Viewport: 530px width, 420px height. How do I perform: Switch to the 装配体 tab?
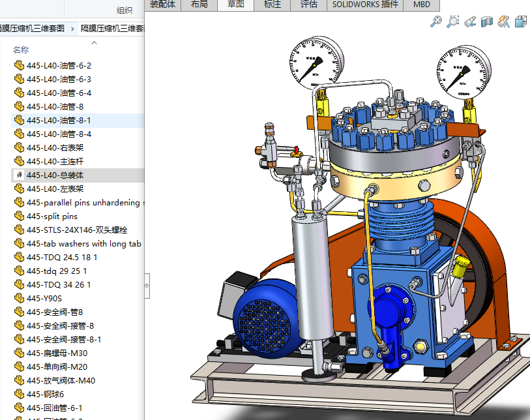(x=163, y=5)
